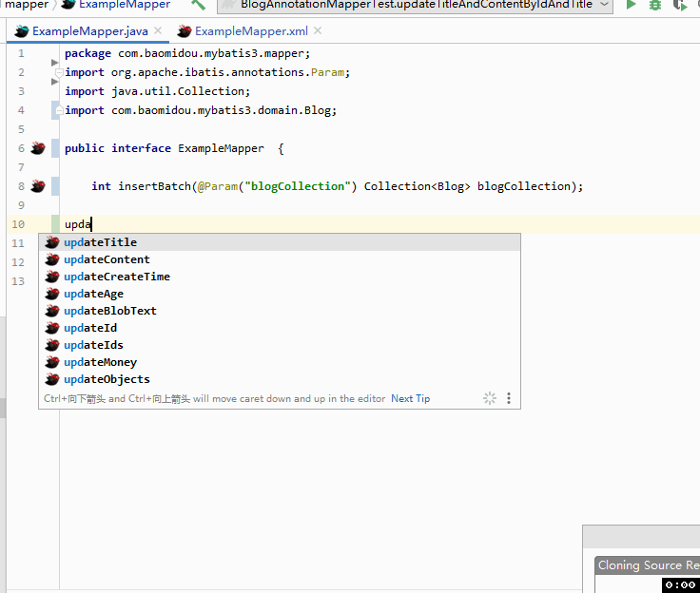Click the Cloning Source Re notification panel
This screenshot has width=700, height=593.
[648, 565]
